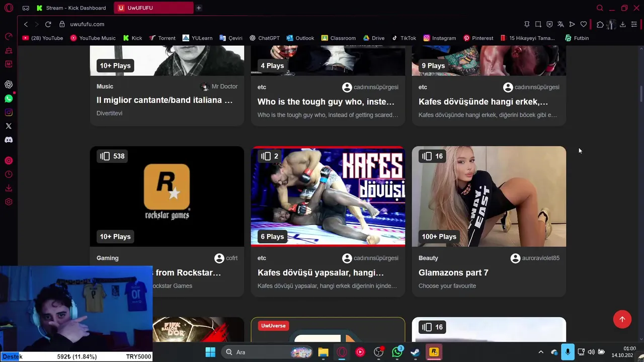644x362 pixels.
Task: Open X (Twitter) in the sidebar
Action: tap(9, 126)
